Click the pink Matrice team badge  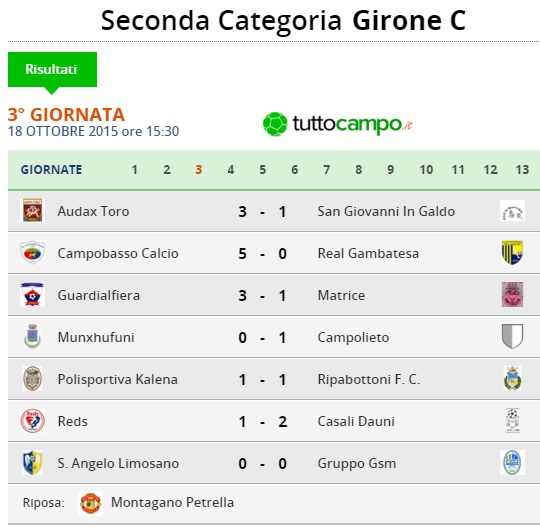click(512, 294)
